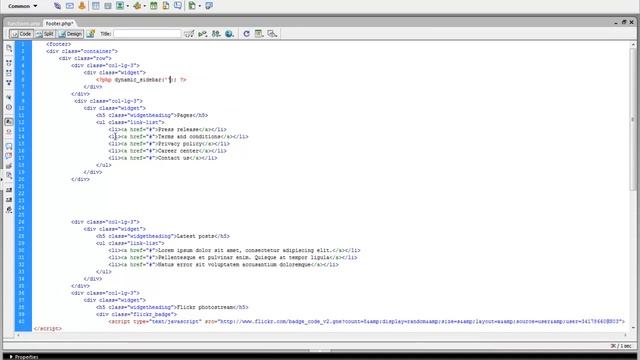
Task: Click the vertical scrollbar of code editor
Action: pos(633,186)
